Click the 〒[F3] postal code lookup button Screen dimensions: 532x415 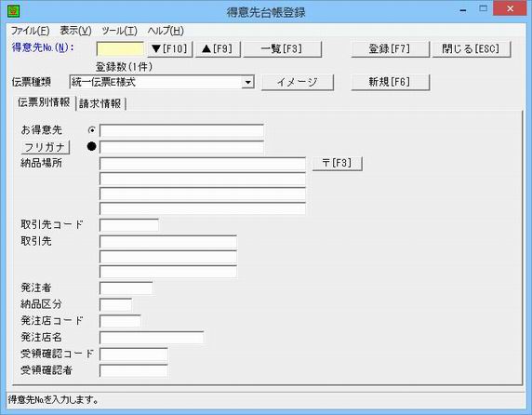[x=337, y=163]
